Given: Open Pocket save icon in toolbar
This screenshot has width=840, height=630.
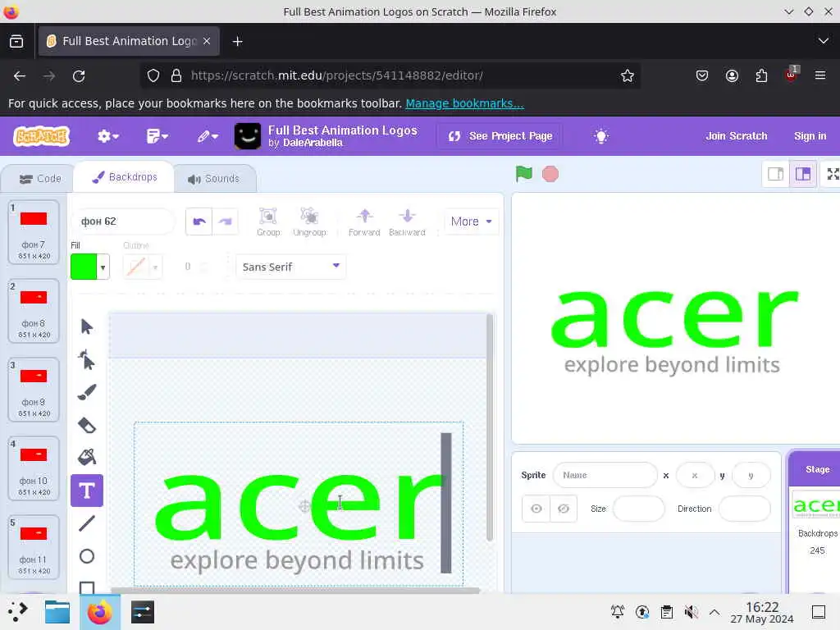Looking at the screenshot, I should pyautogui.click(x=702, y=75).
